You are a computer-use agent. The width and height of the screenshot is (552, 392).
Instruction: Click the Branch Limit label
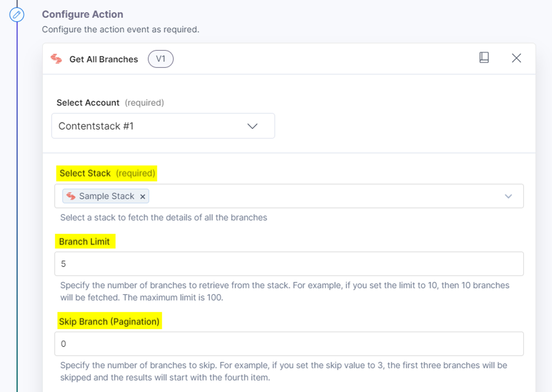coord(85,241)
